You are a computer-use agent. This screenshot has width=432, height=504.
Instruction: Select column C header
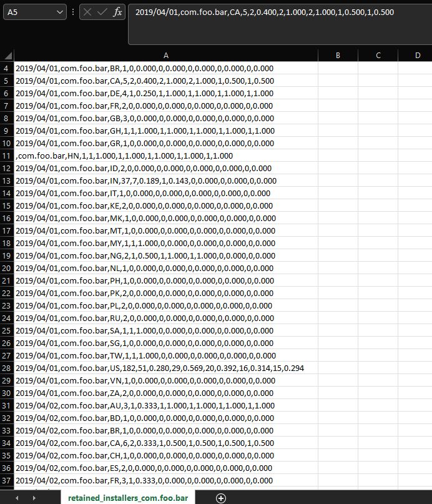point(378,56)
